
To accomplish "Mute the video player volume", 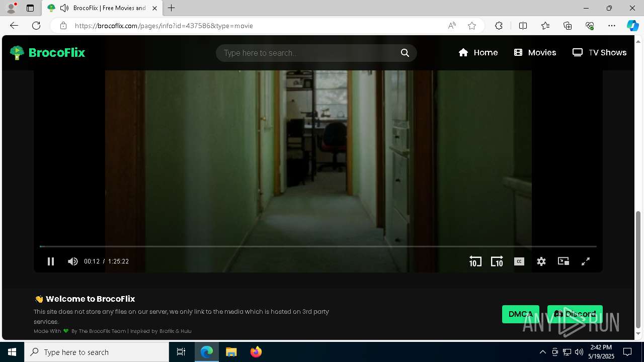I will pyautogui.click(x=73, y=261).
